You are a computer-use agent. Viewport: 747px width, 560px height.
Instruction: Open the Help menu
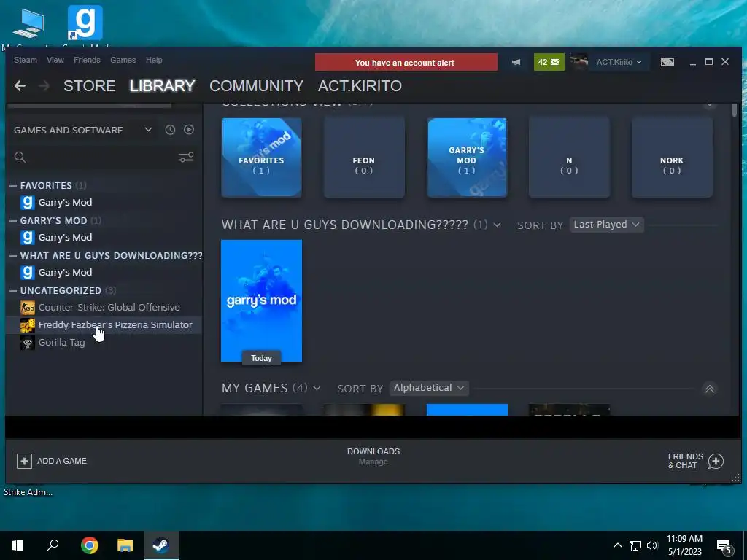click(x=154, y=60)
